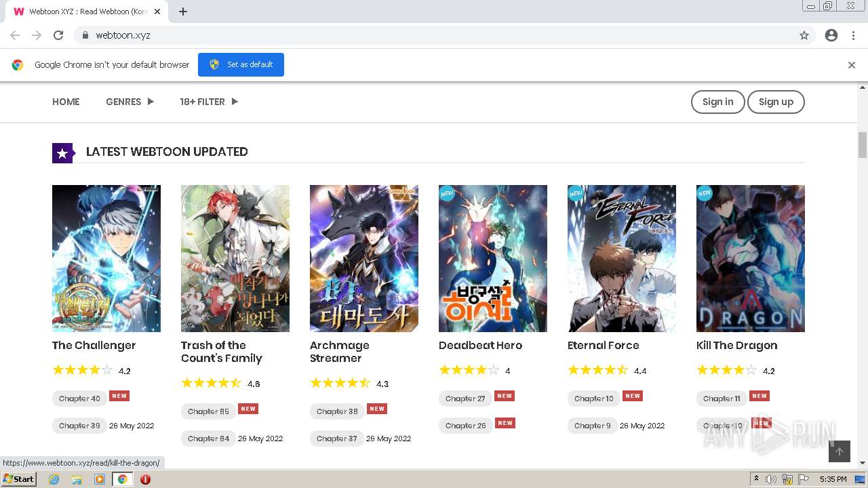Open Eternal Force Chapter 10
868x488 pixels.
(593, 399)
